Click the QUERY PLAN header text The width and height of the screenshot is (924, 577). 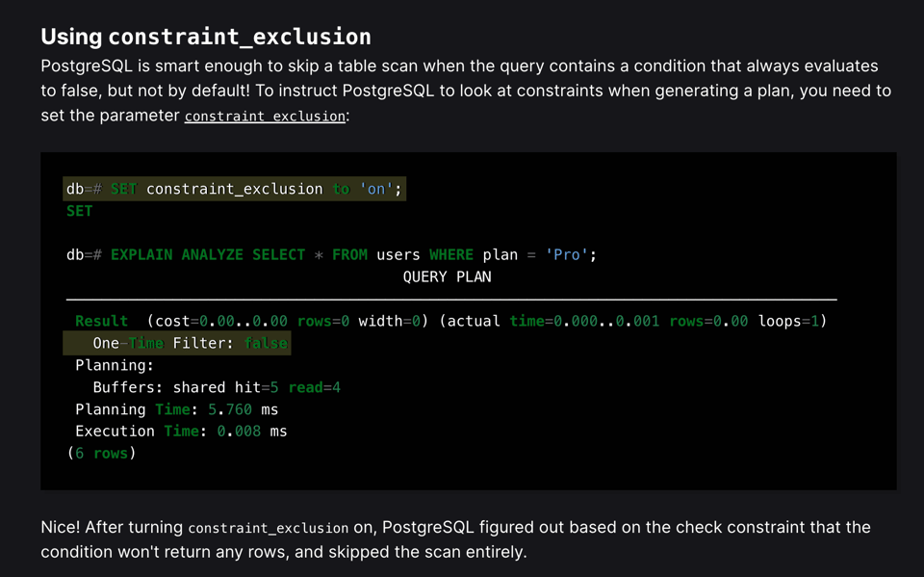(448, 276)
